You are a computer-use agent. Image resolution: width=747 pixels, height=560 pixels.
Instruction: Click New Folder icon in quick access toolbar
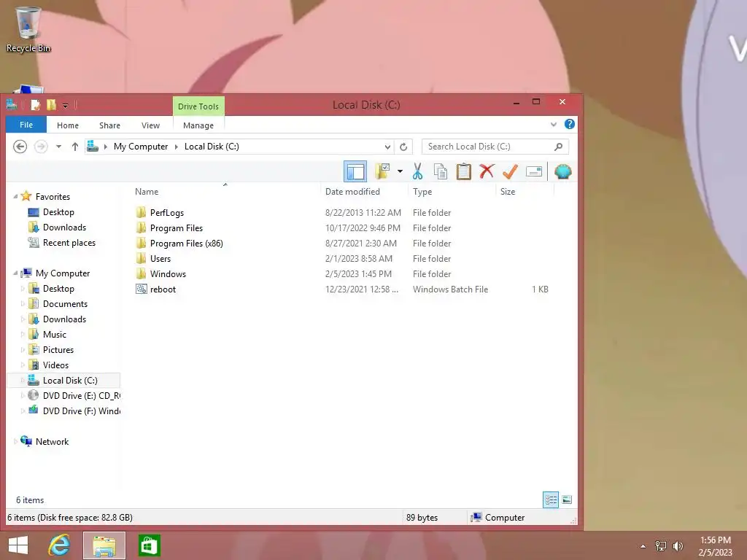pos(51,105)
